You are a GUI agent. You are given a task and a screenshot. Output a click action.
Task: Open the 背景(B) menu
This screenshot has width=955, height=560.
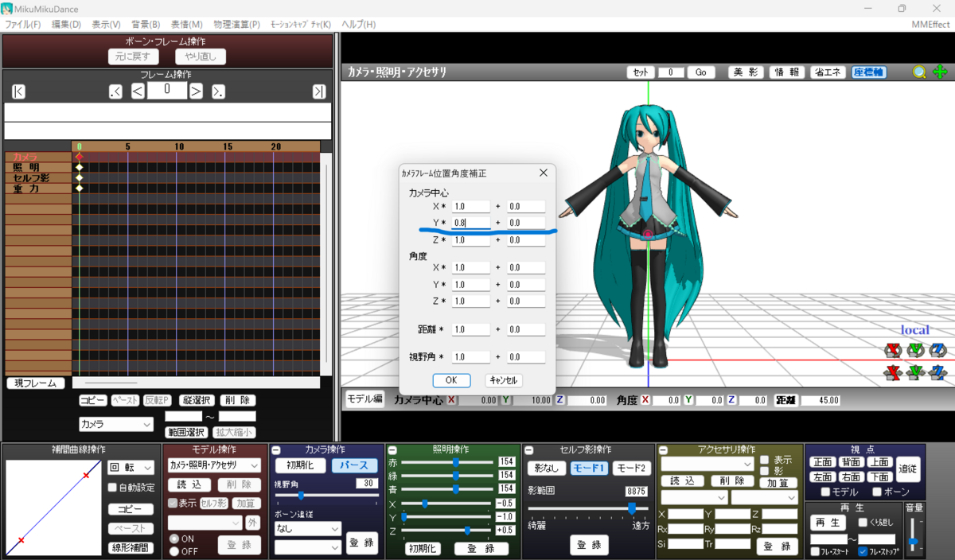pyautogui.click(x=146, y=25)
